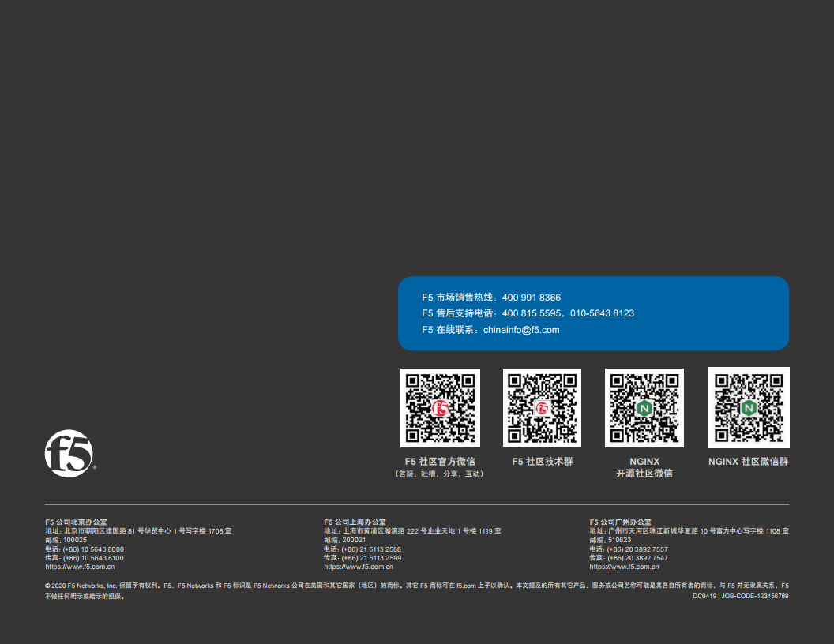This screenshot has height=644, width=834.
Task: Click the F5 社区官方微信 QR code
Action: coord(440,407)
